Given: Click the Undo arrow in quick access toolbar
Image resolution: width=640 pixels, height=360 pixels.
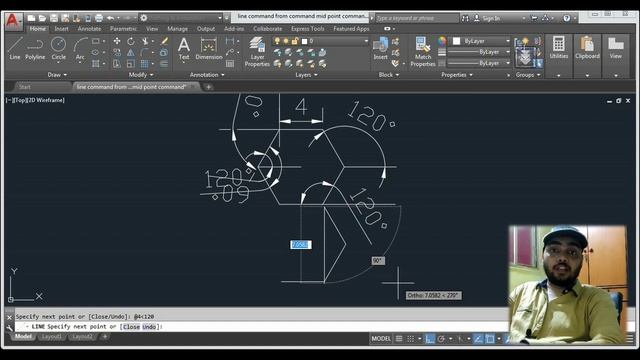Looking at the screenshot, I should tap(110, 18).
